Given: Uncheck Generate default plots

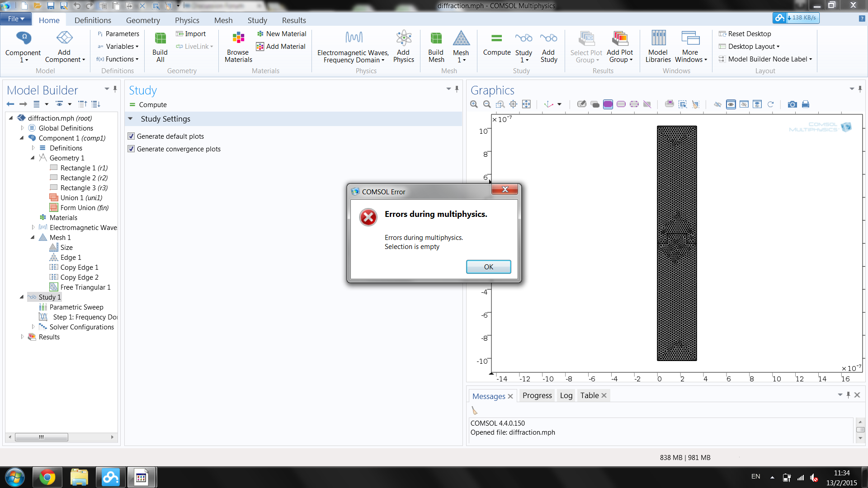Looking at the screenshot, I should [132, 136].
